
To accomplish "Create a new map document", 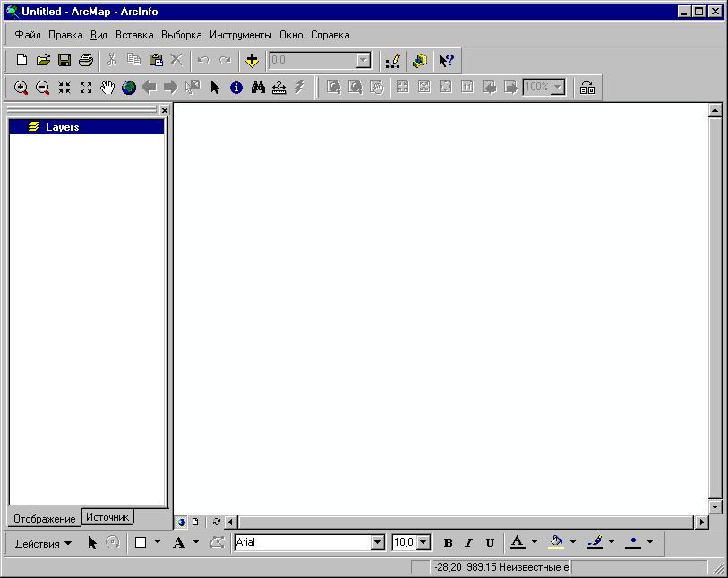I will (x=21, y=60).
